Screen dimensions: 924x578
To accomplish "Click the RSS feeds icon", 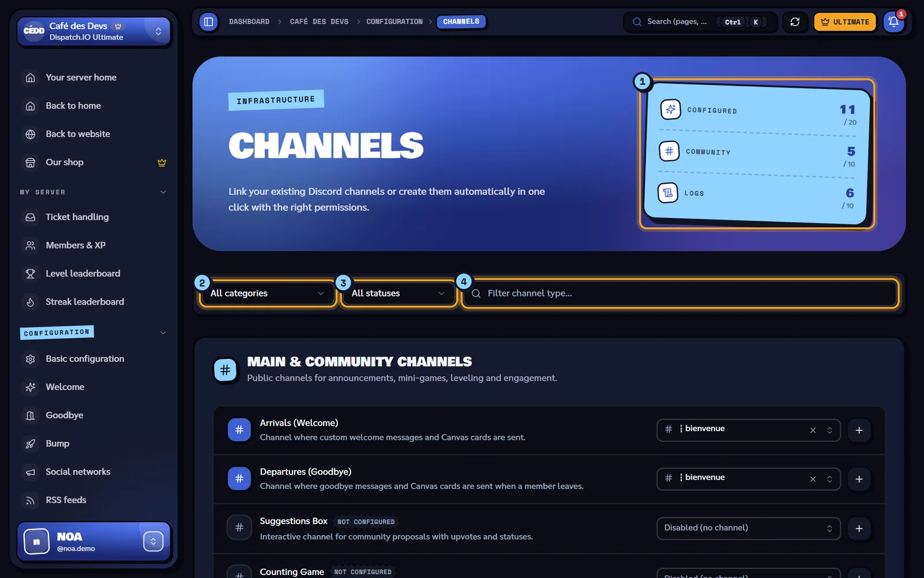I will click(x=31, y=501).
